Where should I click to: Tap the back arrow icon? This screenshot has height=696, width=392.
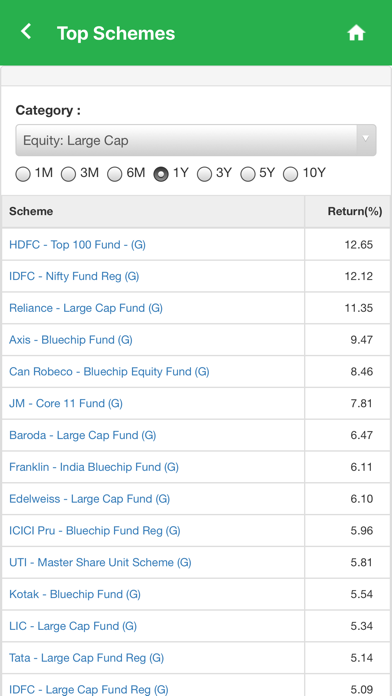point(26,32)
